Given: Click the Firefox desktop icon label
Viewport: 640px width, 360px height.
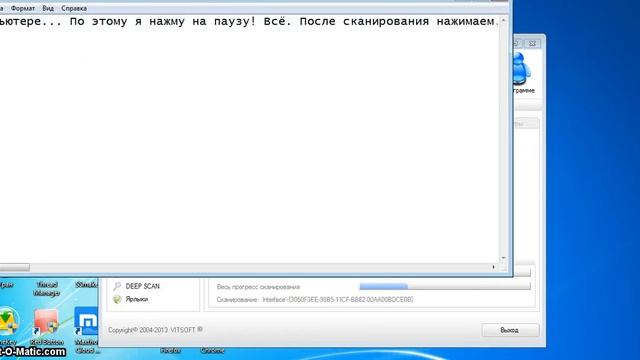Looking at the screenshot, I should pyautogui.click(x=171, y=350).
